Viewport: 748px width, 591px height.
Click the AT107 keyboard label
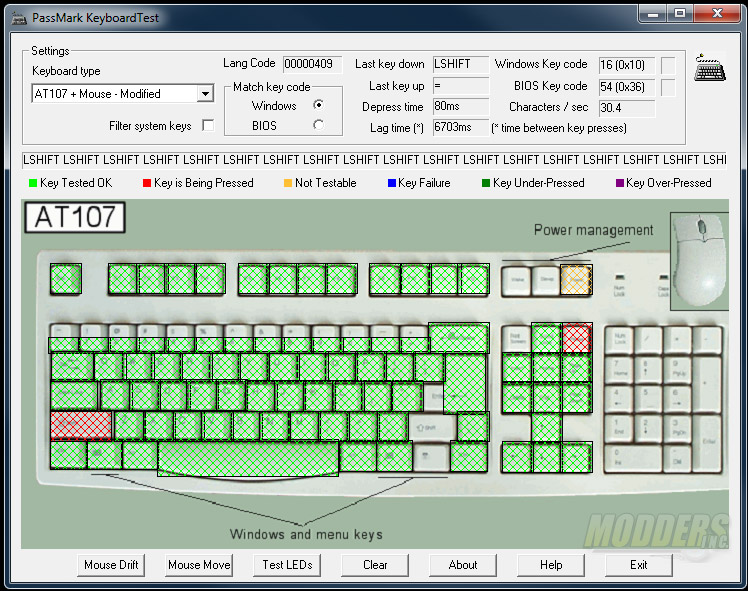[75, 217]
